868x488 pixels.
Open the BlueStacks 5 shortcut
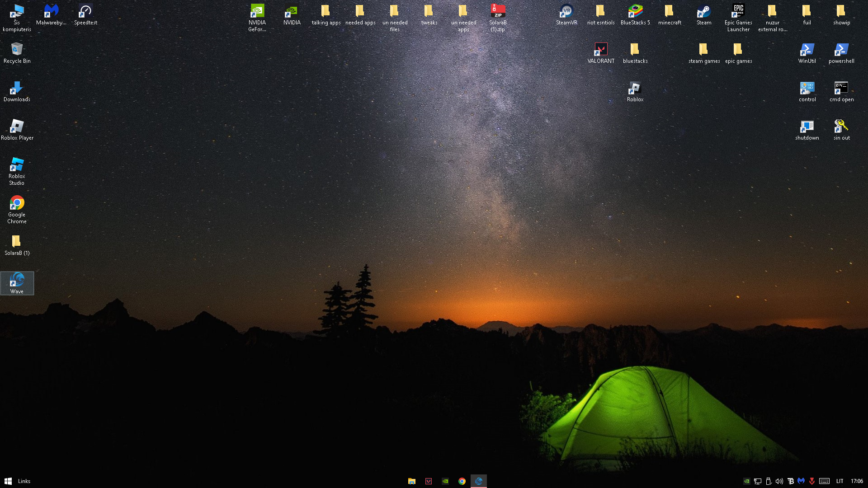click(635, 14)
